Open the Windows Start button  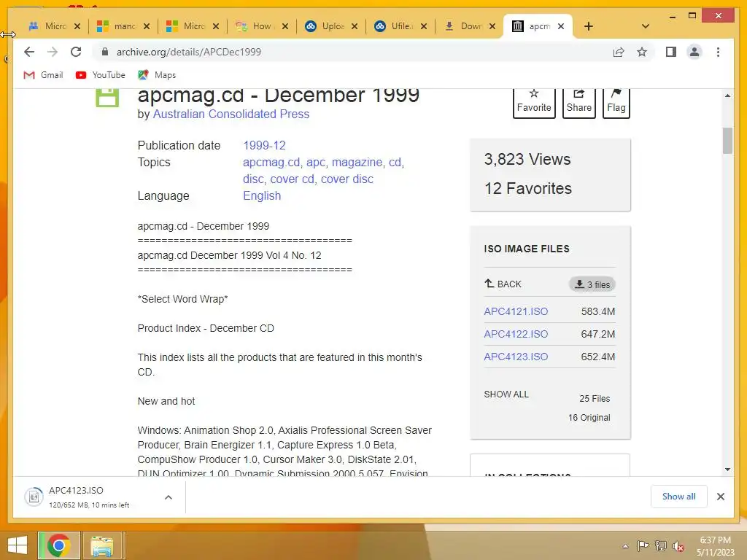(x=18, y=545)
